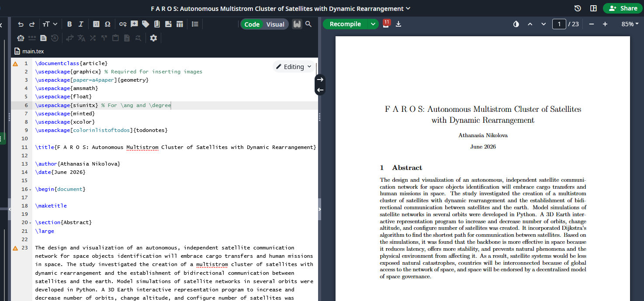Viewport: 644px width, 301px height.
Task: Insert a link
Action: [123, 24]
